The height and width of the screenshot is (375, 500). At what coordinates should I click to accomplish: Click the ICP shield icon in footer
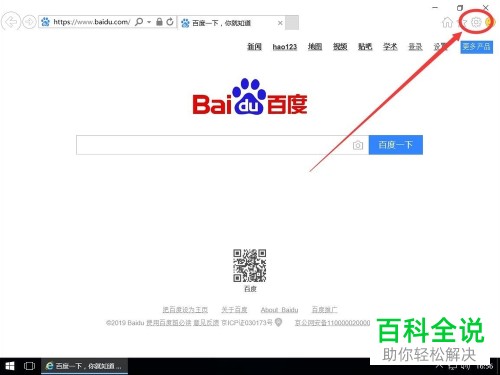point(278,322)
